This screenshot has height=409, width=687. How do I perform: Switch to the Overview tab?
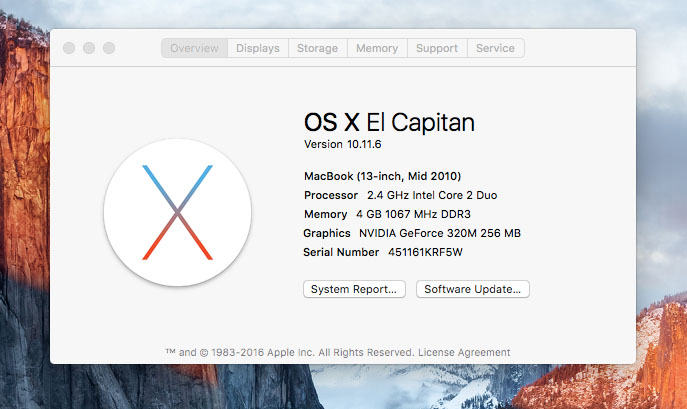click(194, 48)
